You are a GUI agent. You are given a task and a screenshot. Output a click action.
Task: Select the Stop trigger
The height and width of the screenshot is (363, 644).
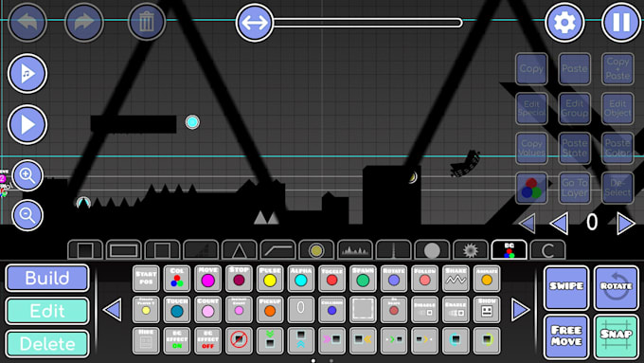click(239, 279)
